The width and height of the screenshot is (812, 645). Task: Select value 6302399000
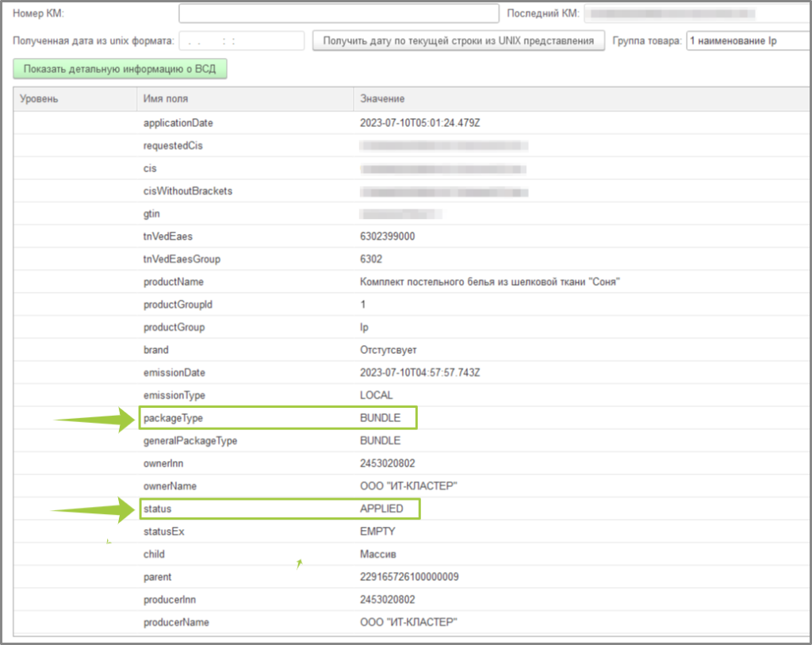(x=387, y=236)
